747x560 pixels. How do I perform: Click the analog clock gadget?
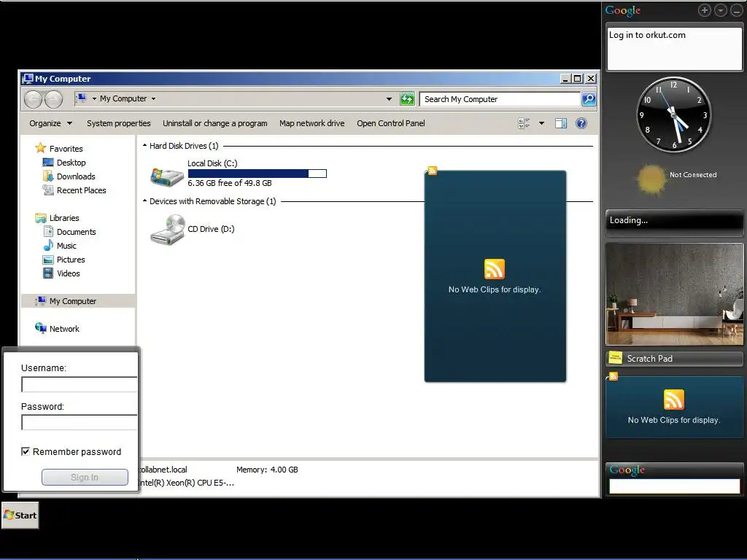point(673,114)
